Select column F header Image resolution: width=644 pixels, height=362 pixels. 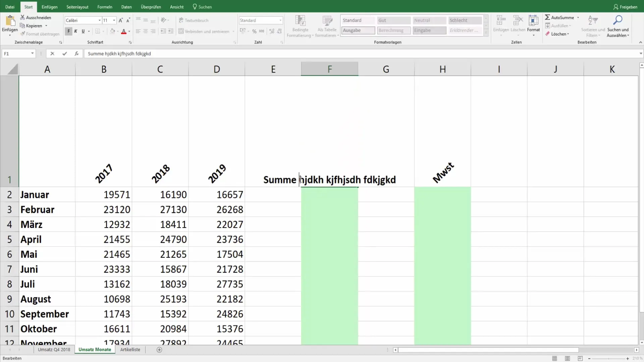click(x=329, y=69)
